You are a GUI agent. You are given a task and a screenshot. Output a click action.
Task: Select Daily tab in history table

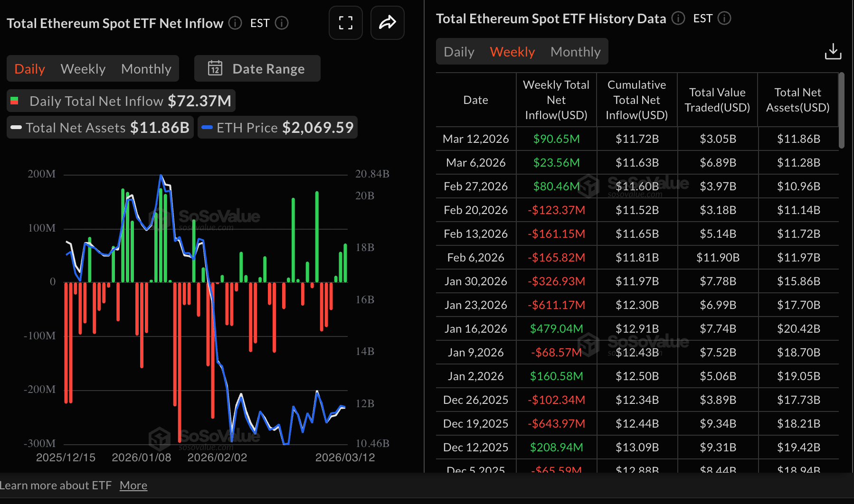[459, 52]
